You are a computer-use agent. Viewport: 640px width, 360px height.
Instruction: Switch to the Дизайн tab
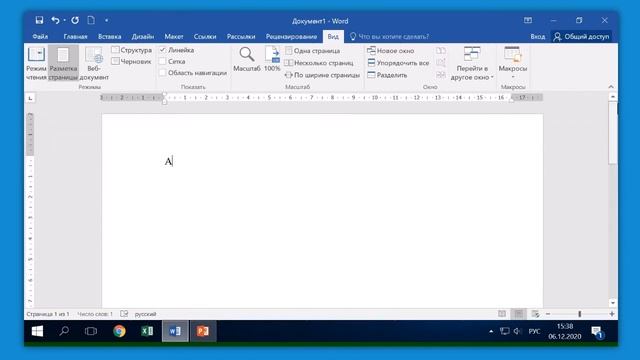click(143, 36)
